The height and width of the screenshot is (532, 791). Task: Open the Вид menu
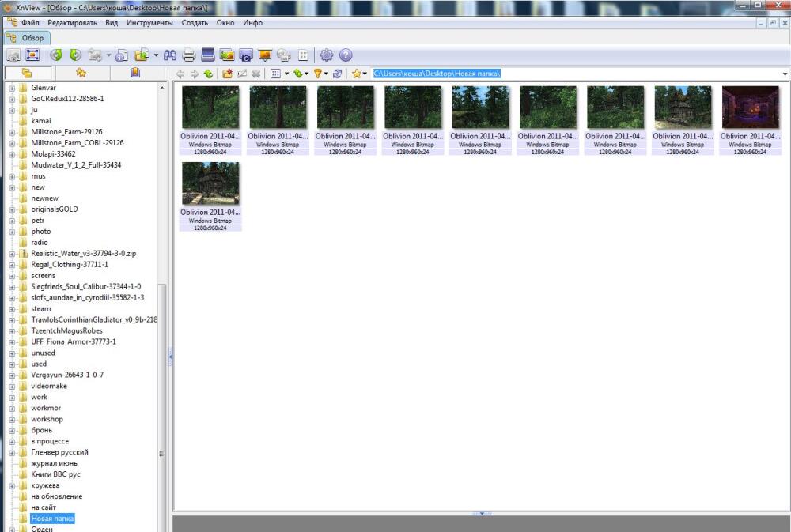(x=112, y=23)
